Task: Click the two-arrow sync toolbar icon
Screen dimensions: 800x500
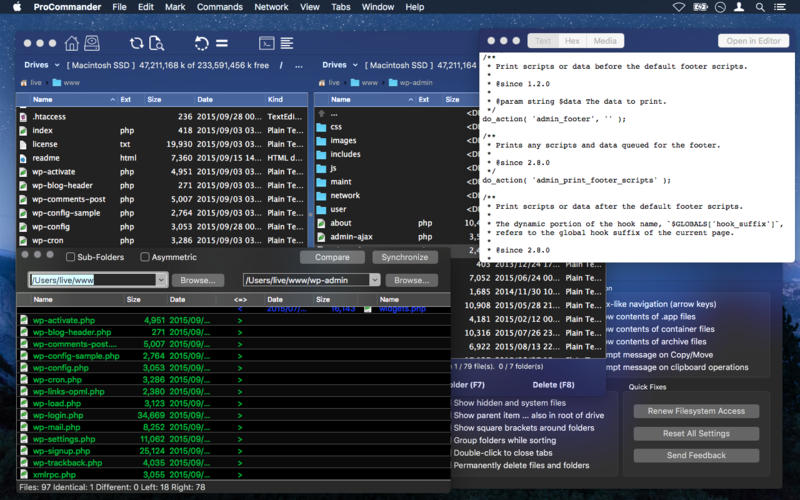Action: tap(136, 43)
